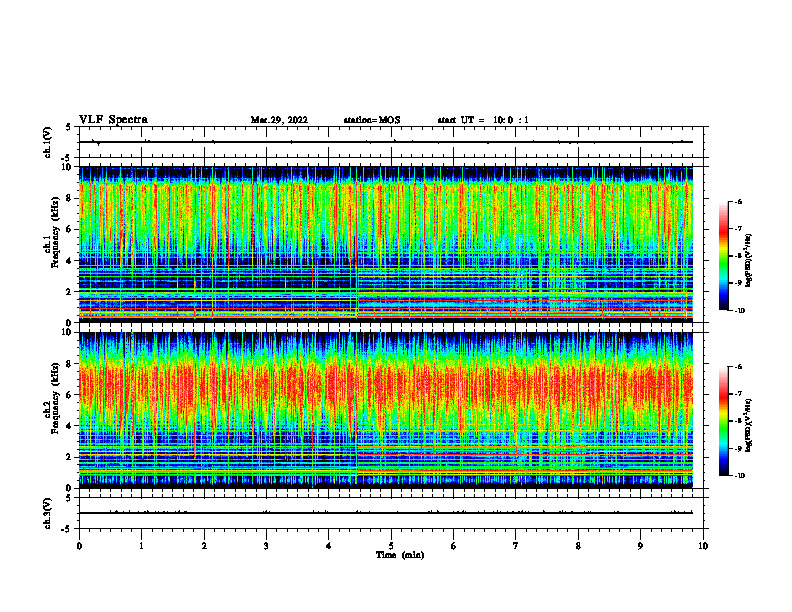The width and height of the screenshot is (792, 612).
Task: Click the ch.1 voltage waveform trace
Action: point(386,142)
